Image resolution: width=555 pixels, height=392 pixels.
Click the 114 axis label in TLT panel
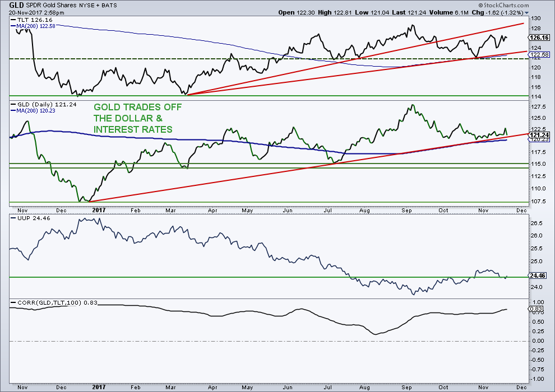click(x=535, y=96)
